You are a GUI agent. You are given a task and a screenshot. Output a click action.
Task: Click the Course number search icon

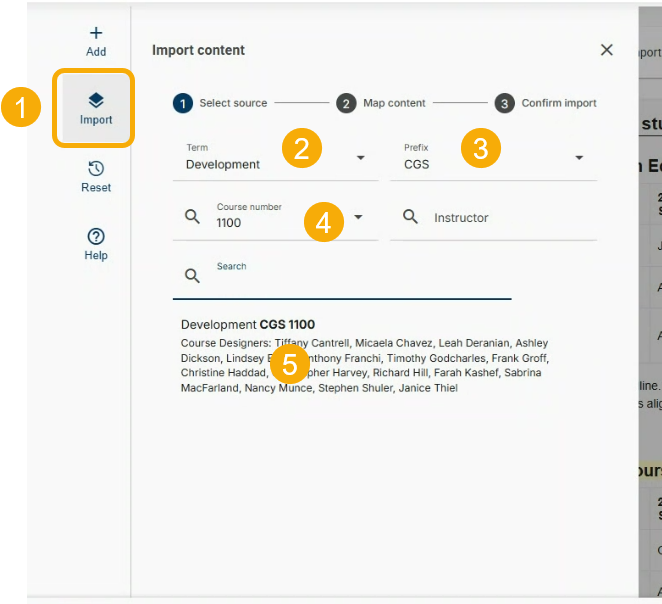tap(193, 217)
